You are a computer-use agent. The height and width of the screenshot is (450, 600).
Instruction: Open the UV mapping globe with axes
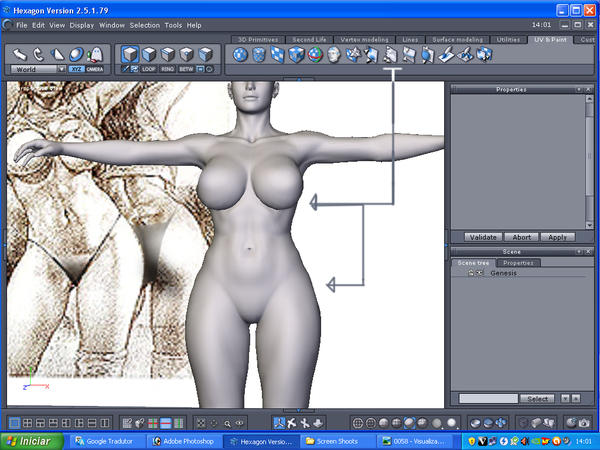pyautogui.click(x=315, y=55)
